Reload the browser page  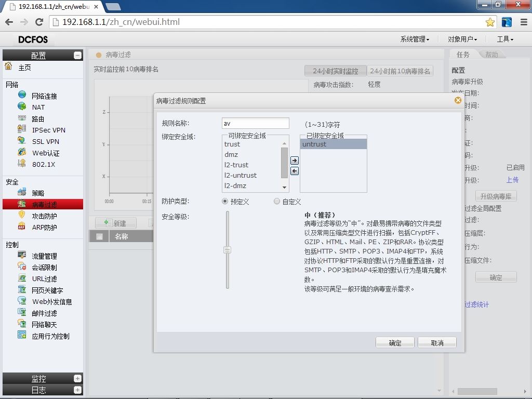pyautogui.click(x=39, y=22)
